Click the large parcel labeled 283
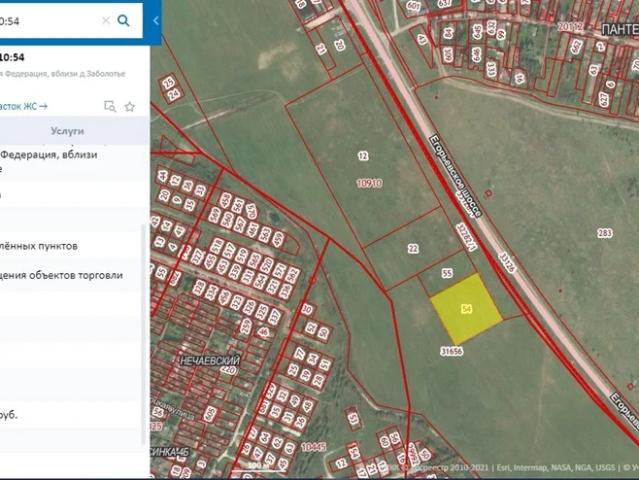Image resolution: width=639 pixels, height=480 pixels. (605, 233)
